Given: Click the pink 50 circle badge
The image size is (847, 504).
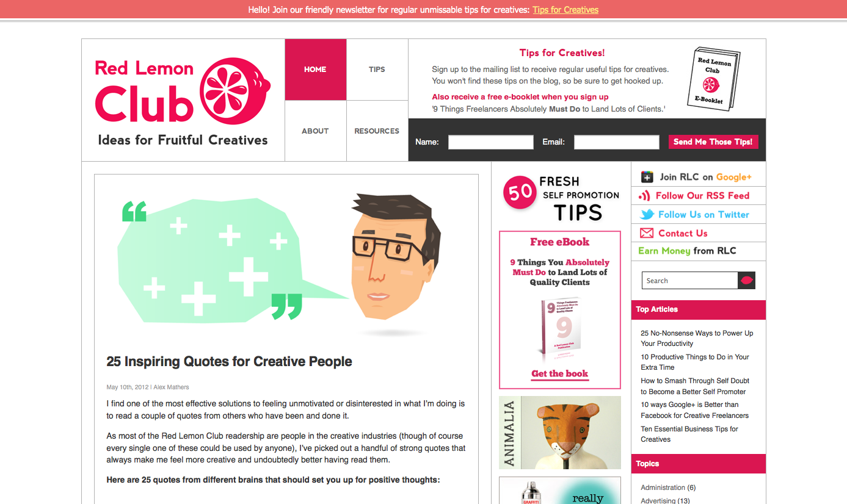Looking at the screenshot, I should click(520, 193).
